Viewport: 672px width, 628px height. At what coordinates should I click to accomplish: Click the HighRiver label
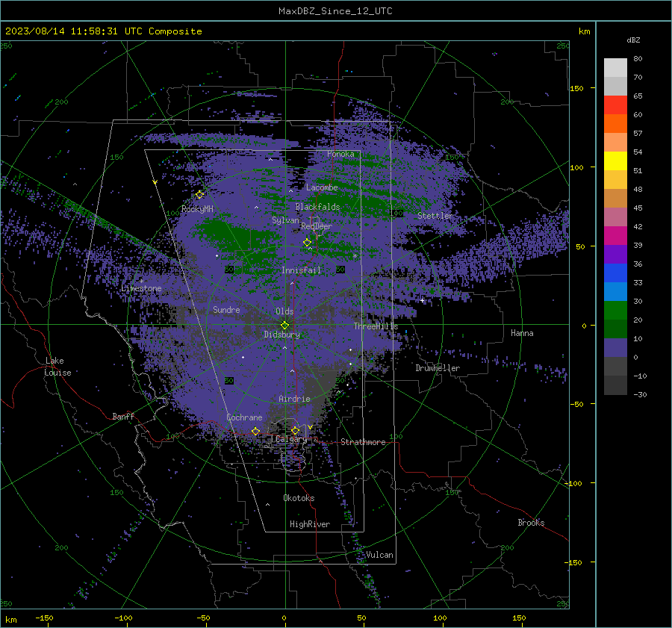[x=310, y=524]
